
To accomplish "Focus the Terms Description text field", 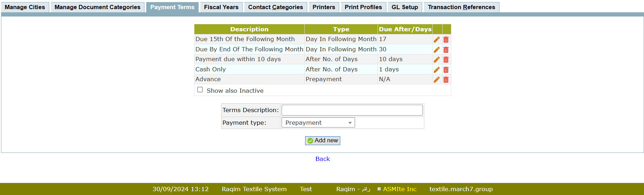I will pyautogui.click(x=352, y=110).
